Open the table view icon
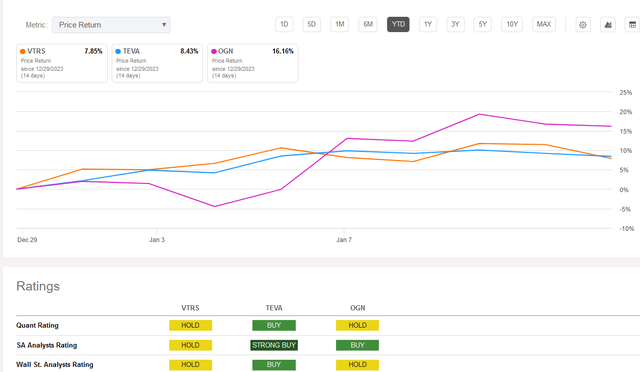The height and width of the screenshot is (372, 640). (632, 25)
